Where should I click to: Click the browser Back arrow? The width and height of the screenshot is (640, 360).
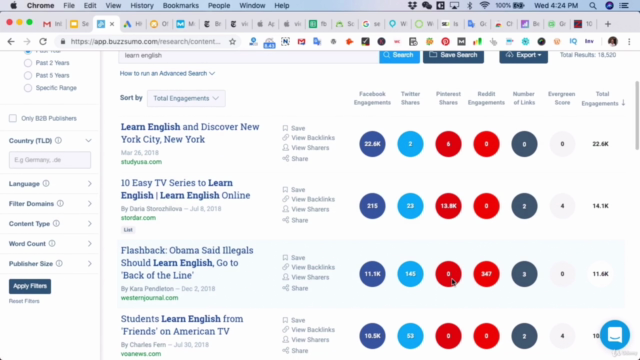pos(11,42)
